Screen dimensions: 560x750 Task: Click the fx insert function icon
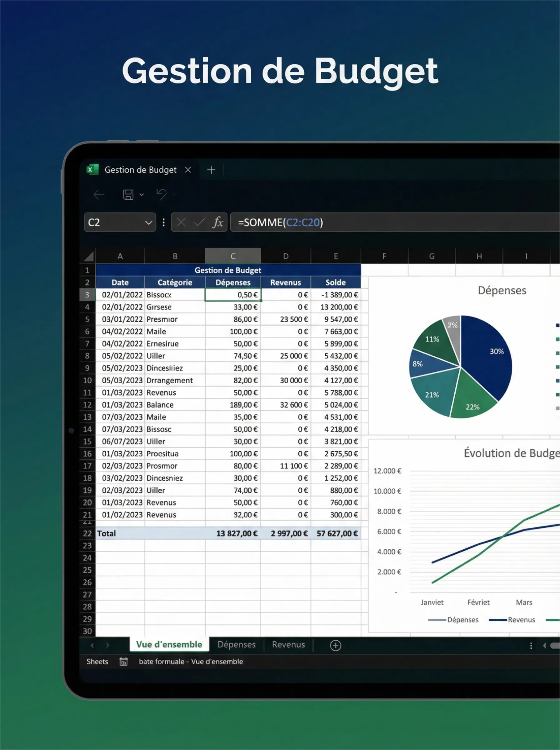tap(217, 222)
